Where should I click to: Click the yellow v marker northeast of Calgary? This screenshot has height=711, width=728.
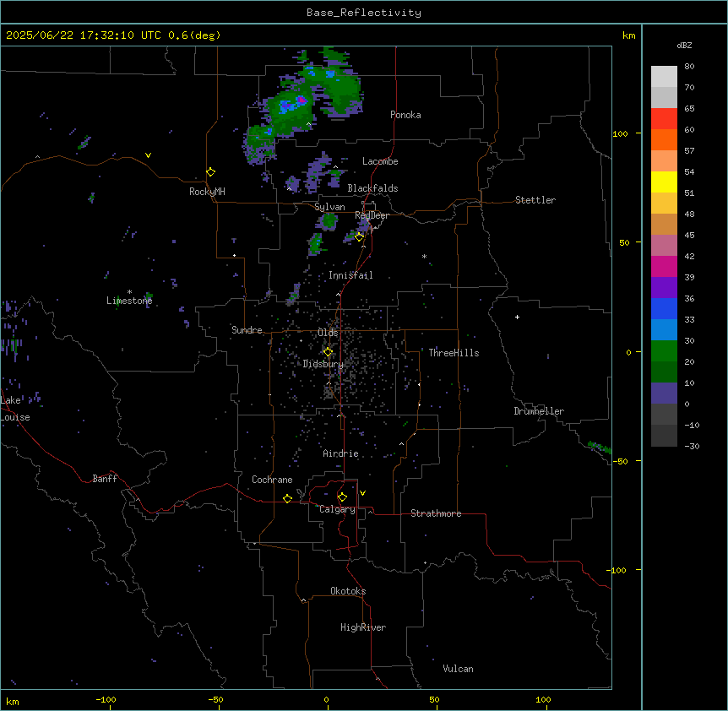point(362,493)
